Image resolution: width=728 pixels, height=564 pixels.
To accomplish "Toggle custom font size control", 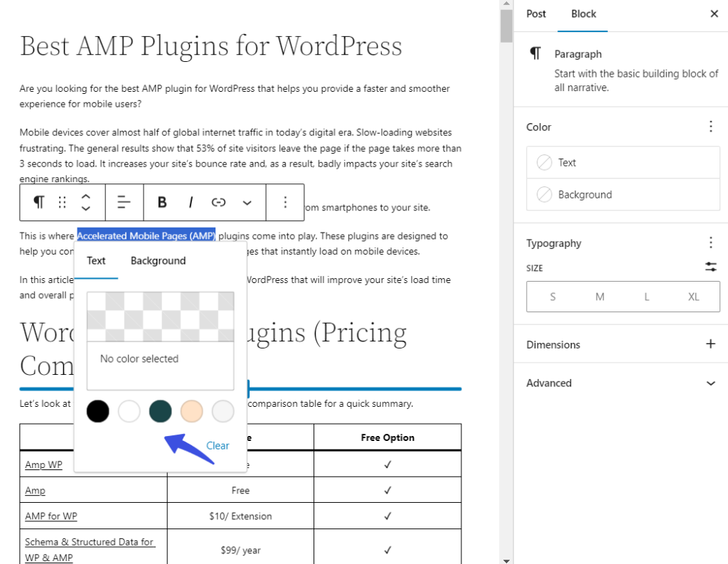I will tap(710, 267).
